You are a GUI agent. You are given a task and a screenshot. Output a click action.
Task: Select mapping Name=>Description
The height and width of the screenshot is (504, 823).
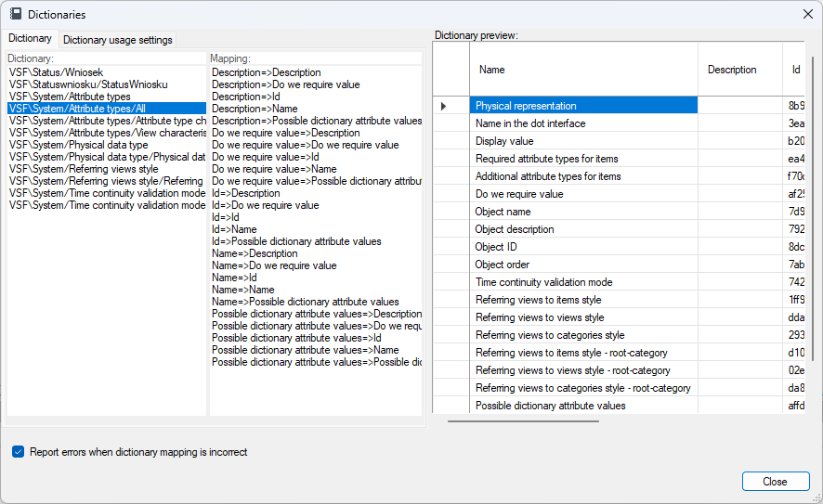coord(316,253)
